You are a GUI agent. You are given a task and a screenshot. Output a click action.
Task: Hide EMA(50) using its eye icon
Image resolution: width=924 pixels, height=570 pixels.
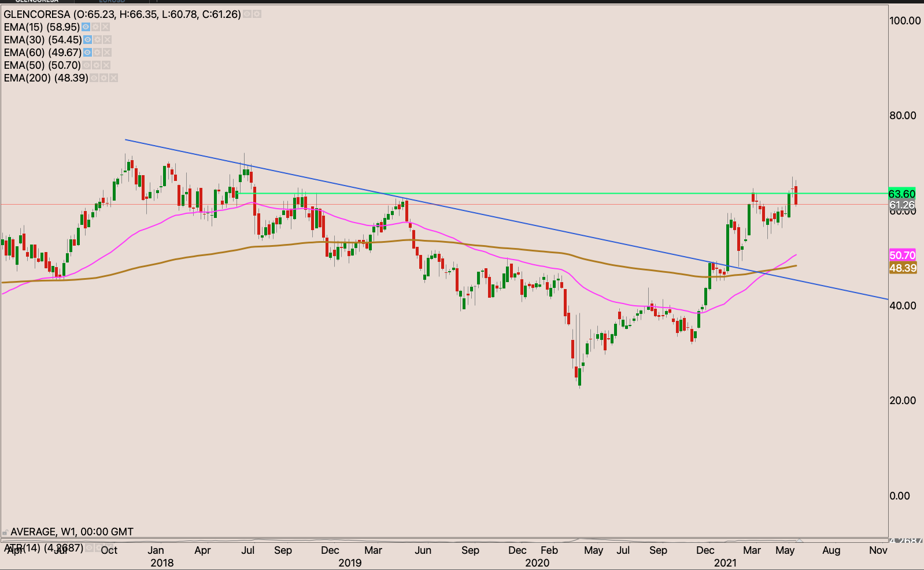tap(86, 65)
